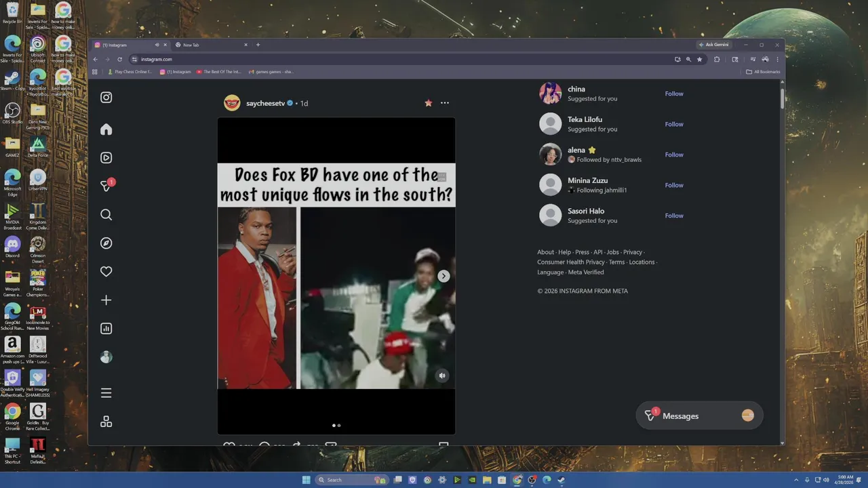Open Also from Meta grid icon
The width and height of the screenshot is (868, 488).
pyautogui.click(x=106, y=422)
